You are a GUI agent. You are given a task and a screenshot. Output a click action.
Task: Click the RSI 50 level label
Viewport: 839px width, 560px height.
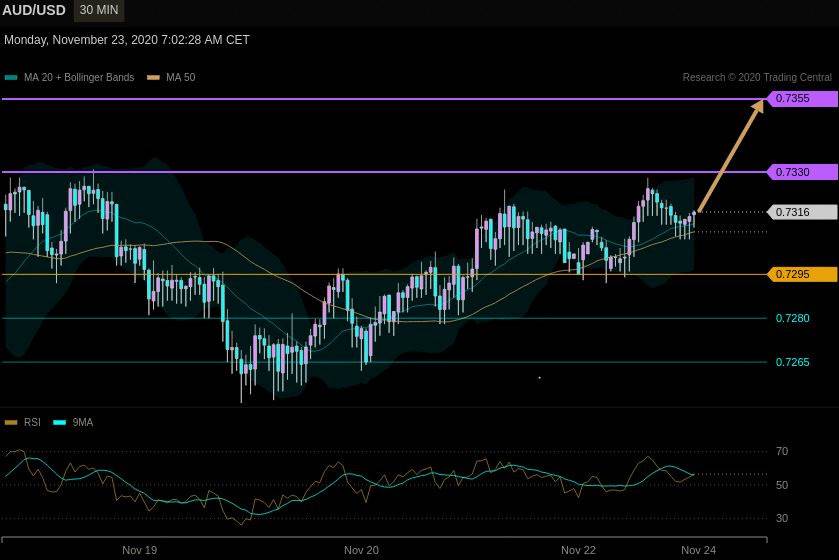click(x=782, y=485)
